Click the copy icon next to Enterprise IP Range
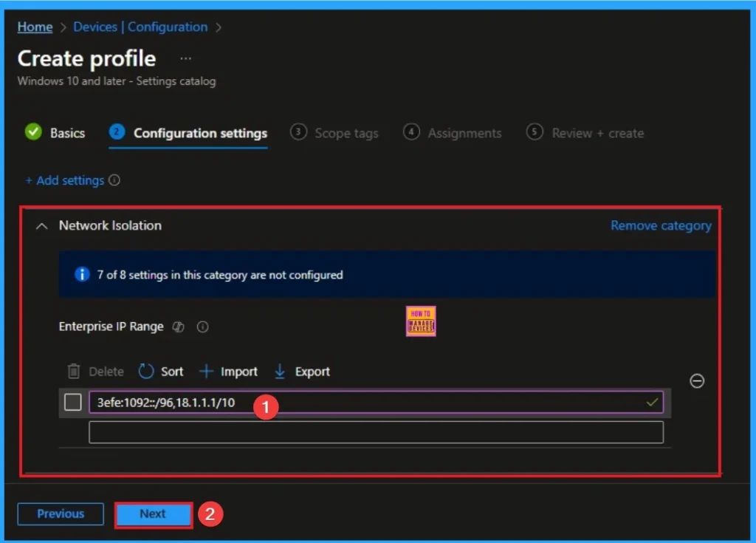 pos(178,327)
